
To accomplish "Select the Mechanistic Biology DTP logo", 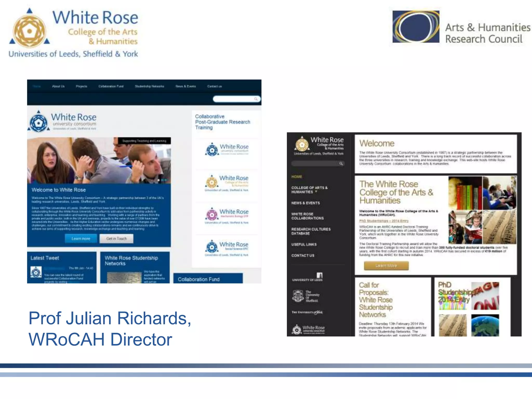I will tap(227, 215).
